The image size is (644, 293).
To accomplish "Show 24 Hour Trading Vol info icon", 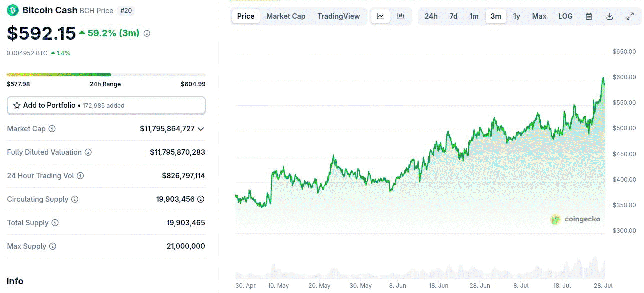I will click(80, 176).
